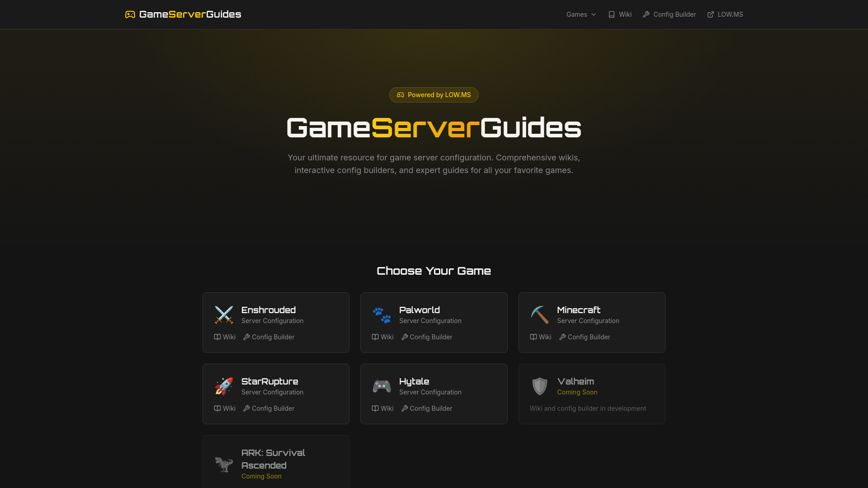Select Config Builder from the top navigation
The image size is (868, 488).
pos(670,14)
